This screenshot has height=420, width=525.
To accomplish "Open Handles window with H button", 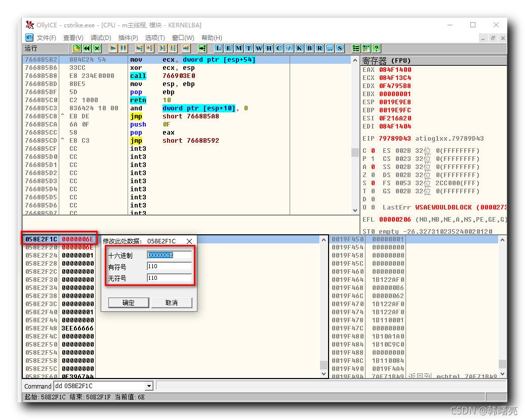I will [268, 48].
